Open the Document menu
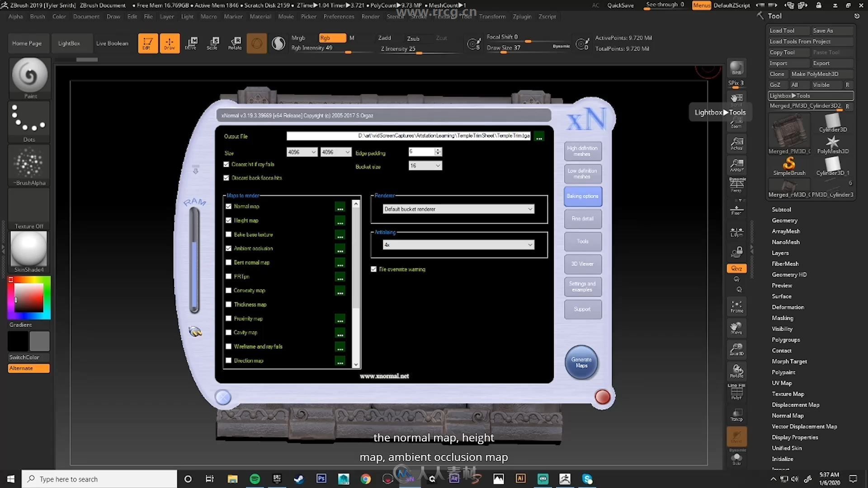This screenshot has width=868, height=488. [x=86, y=17]
